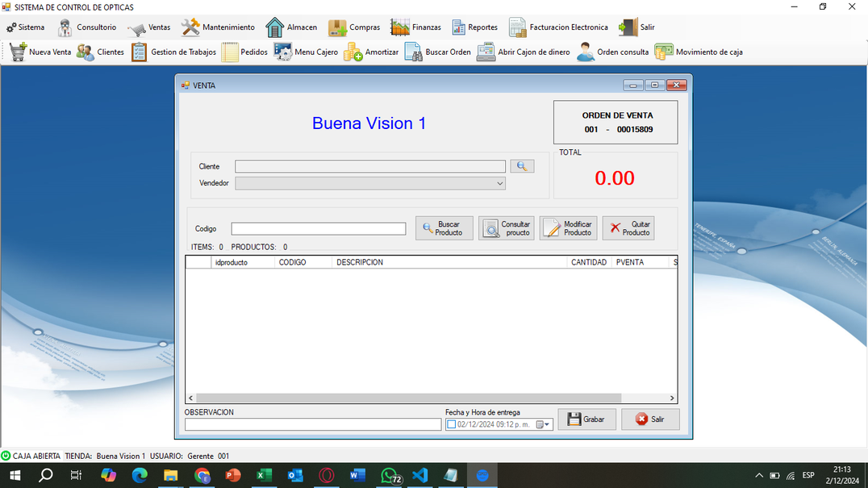Open Movimiento de caja toolbar item
This screenshot has height=488, width=868.
[x=699, y=52]
